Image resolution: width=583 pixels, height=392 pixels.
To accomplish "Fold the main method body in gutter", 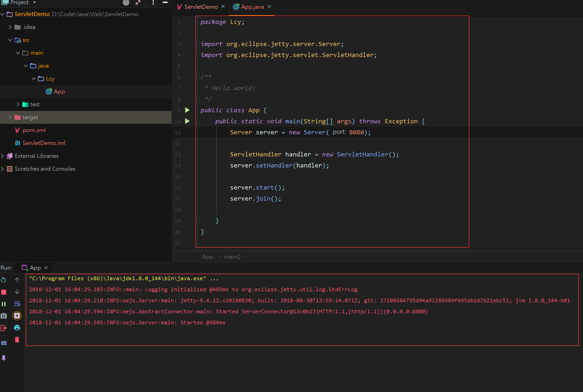I will click(x=198, y=121).
